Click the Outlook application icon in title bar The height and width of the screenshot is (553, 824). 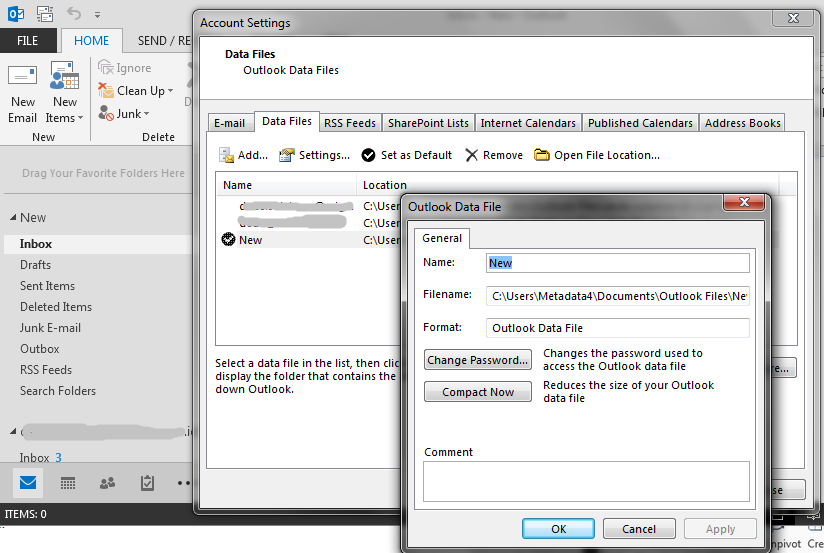tap(16, 14)
